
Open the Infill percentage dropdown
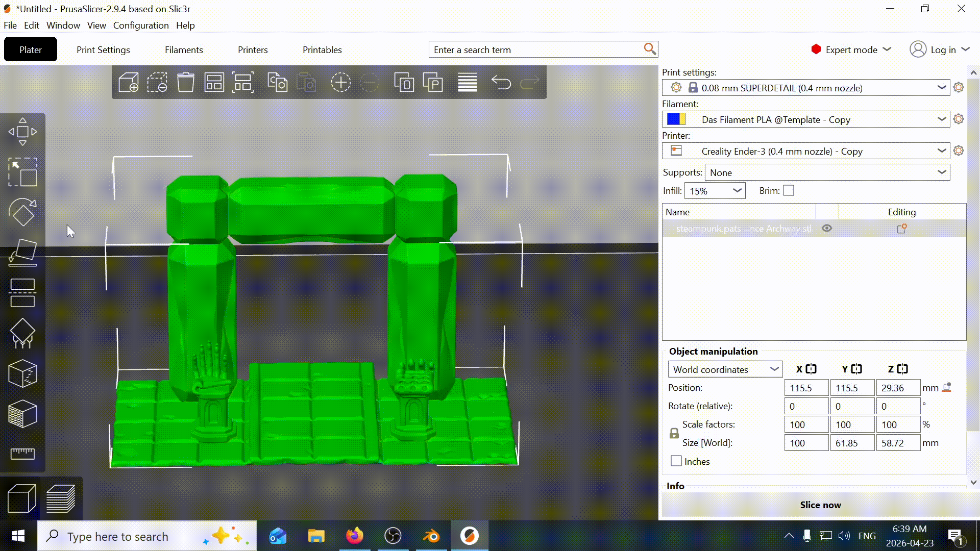tap(715, 191)
